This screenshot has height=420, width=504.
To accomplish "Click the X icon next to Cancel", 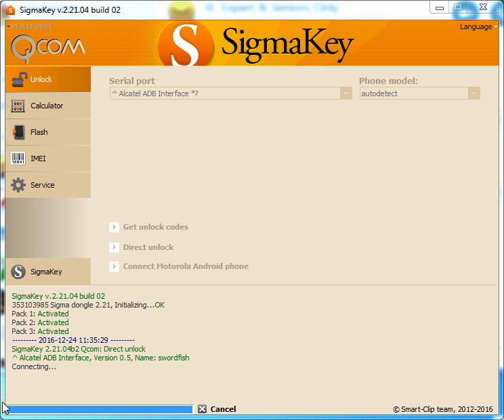I will 202,409.
